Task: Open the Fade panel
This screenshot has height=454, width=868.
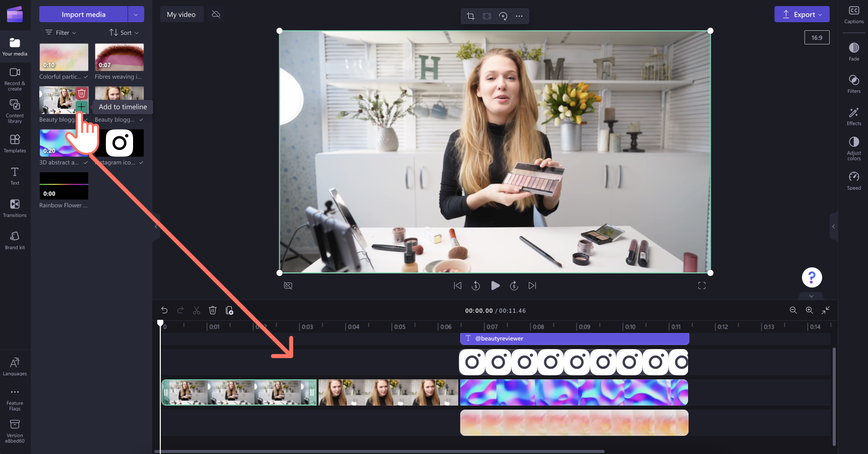Action: (854, 51)
